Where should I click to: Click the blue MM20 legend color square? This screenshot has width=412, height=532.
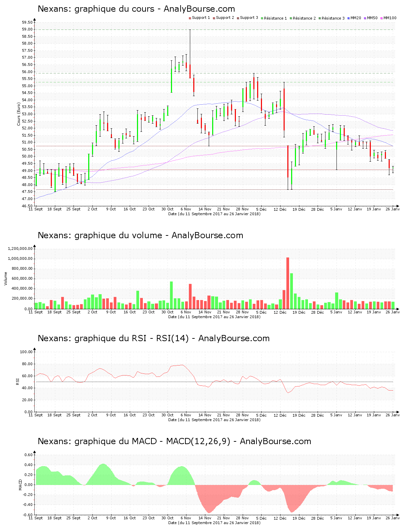(349, 18)
